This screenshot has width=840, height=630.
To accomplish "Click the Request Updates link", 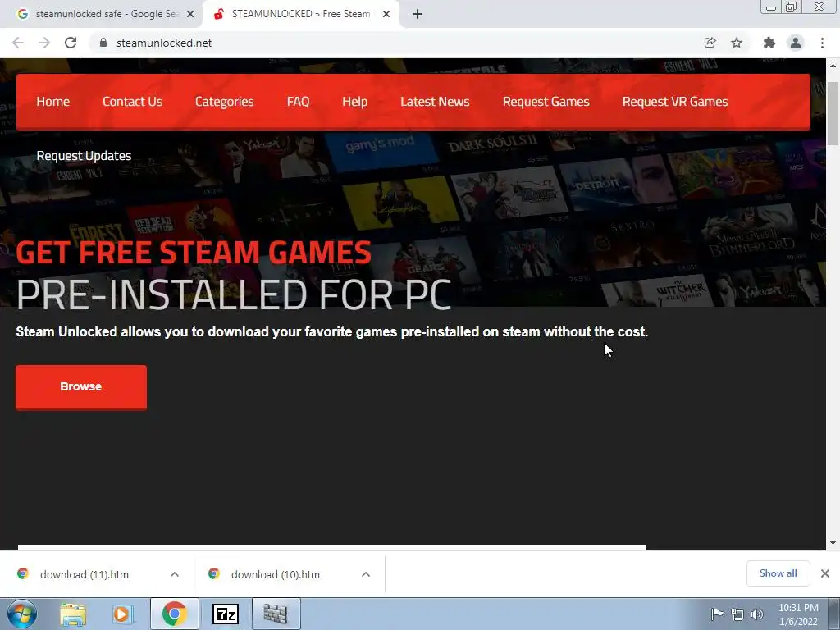I will (84, 156).
